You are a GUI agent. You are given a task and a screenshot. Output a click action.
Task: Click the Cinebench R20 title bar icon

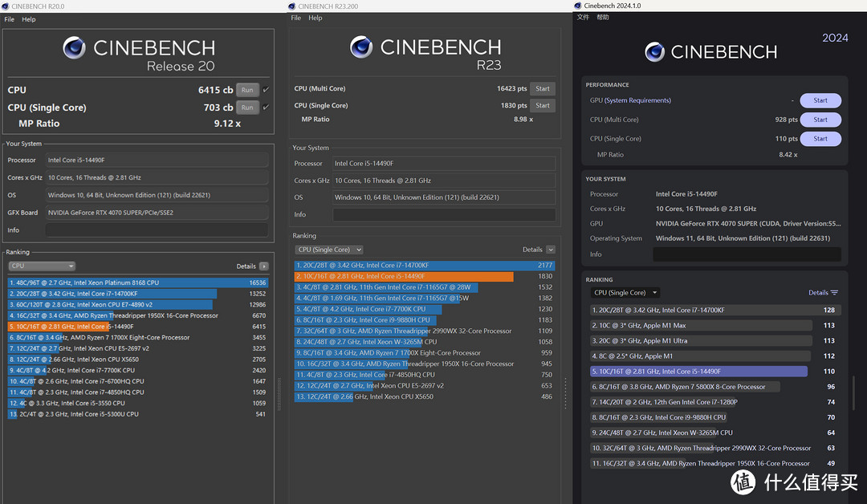pyautogui.click(x=6, y=6)
